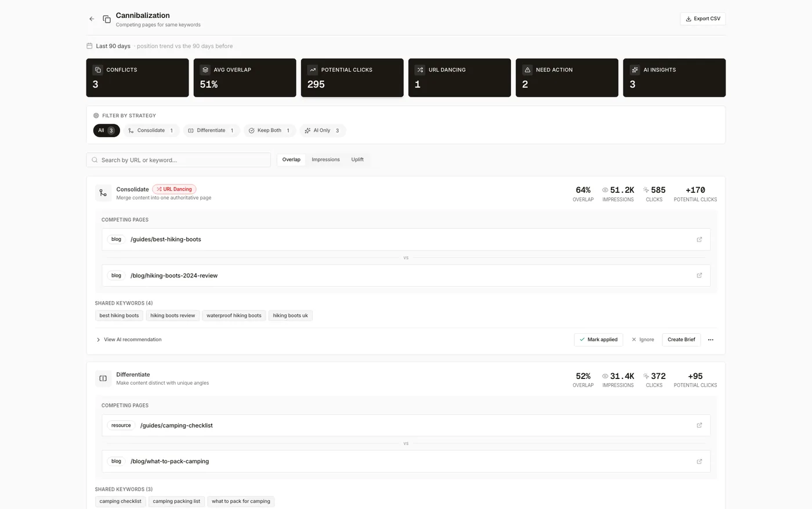Select the All strategy filter
This screenshot has height=509, width=812.
(107, 131)
